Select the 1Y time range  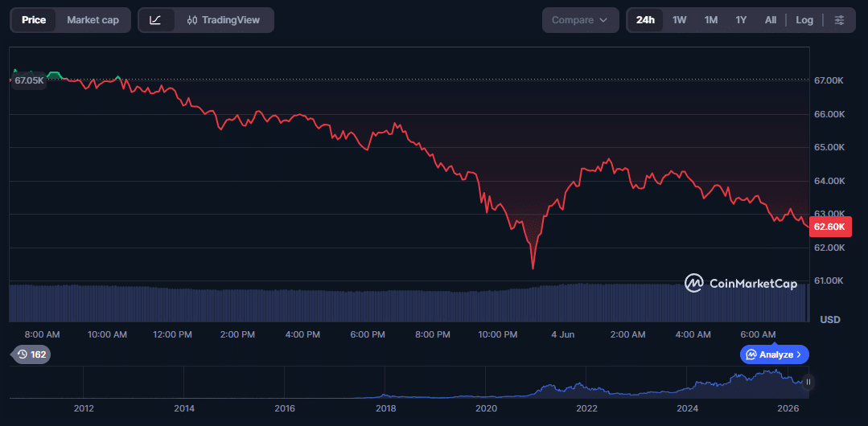tap(741, 20)
